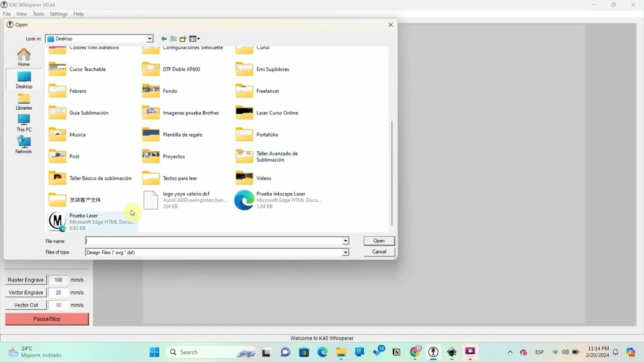Click the folder named 发给客户文件
644x362 pixels.
(85, 200)
